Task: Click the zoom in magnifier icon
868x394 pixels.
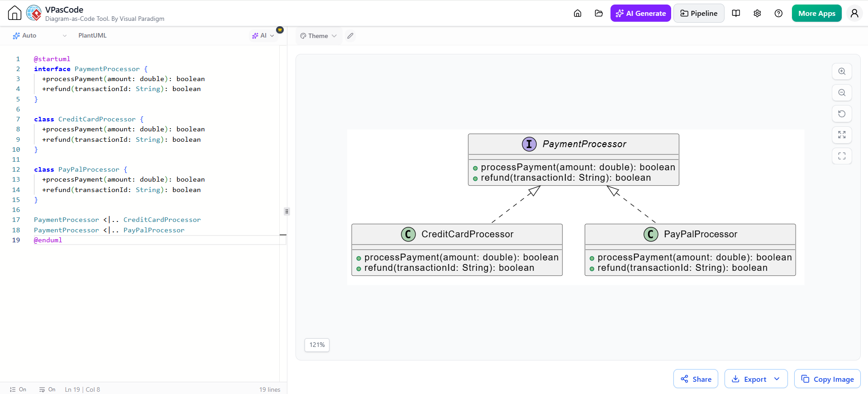Action: (842, 72)
